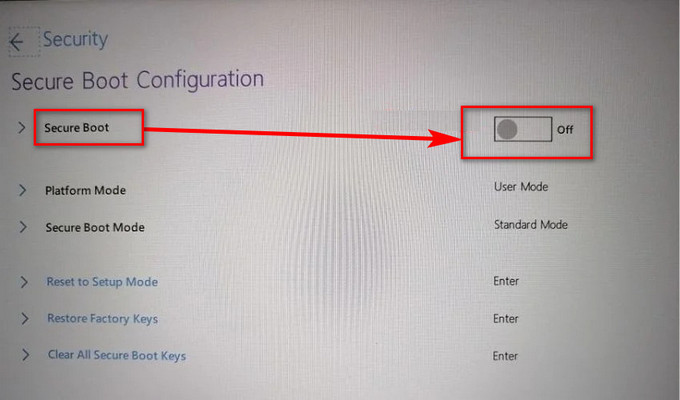Open Reset to Setup Mode link
680x400 pixels.
102,282
